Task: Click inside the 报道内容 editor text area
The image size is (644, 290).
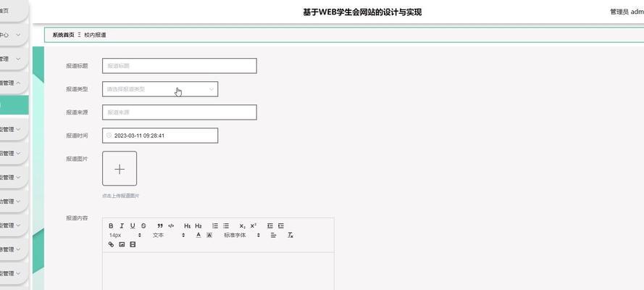Action: 218,271
